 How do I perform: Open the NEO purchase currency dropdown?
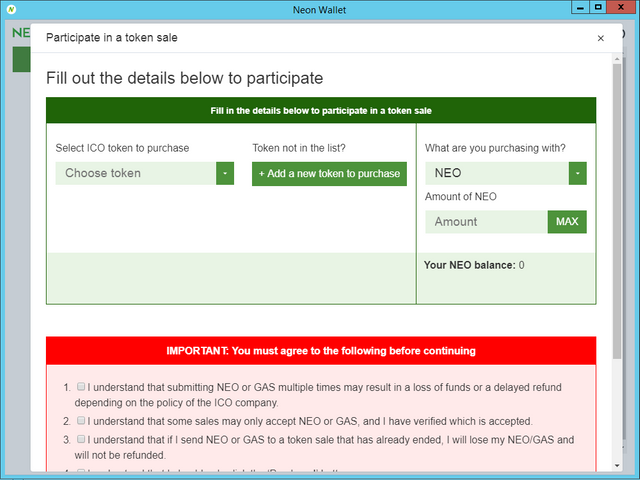point(506,173)
